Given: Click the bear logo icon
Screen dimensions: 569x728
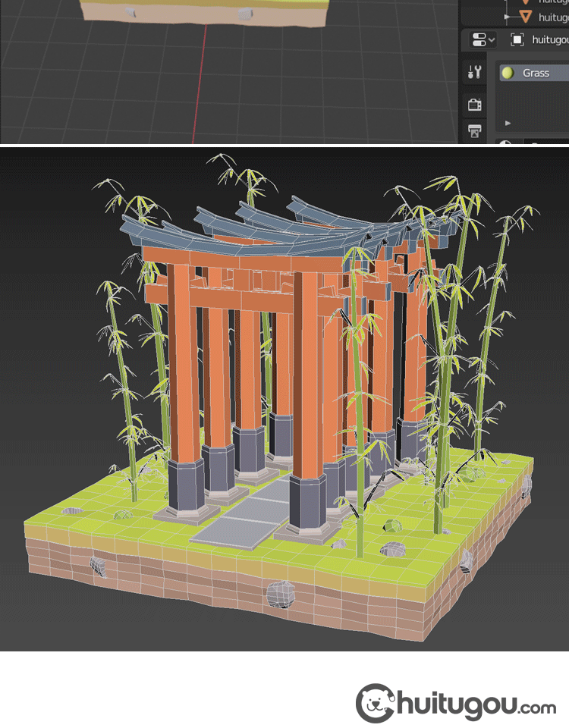Looking at the screenshot, I should 375,703.
